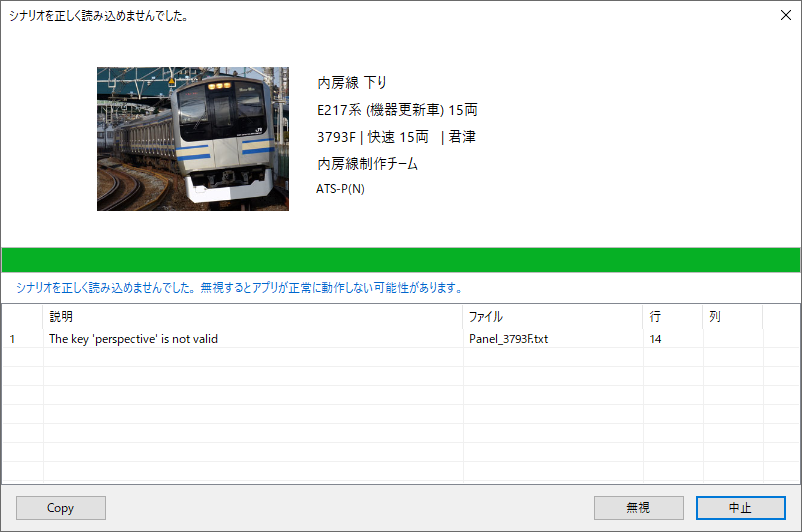
Task: Click the line number 14 cell
Action: (655, 339)
